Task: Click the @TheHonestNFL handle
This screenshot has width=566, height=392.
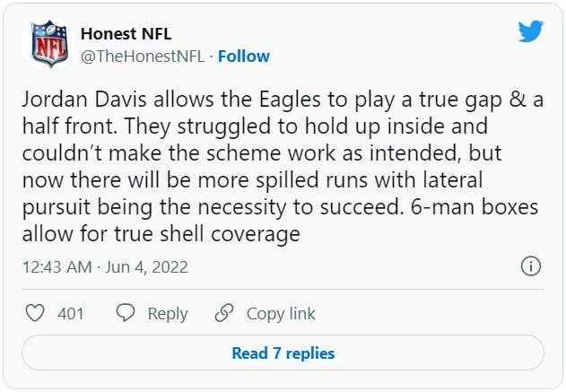Action: [x=142, y=56]
